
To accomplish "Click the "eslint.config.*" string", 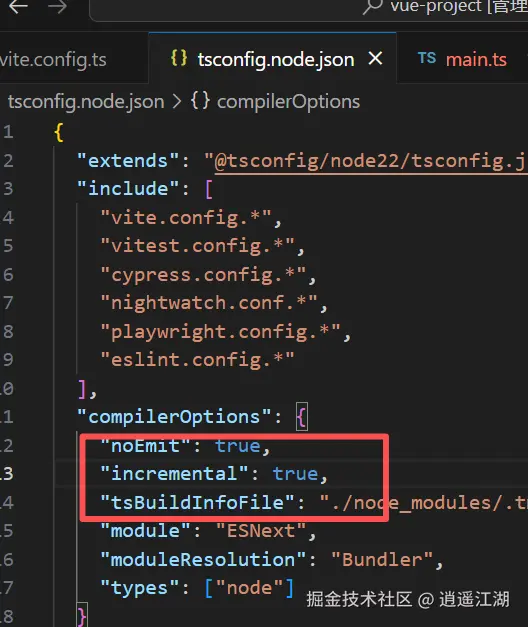I will (x=198, y=360).
